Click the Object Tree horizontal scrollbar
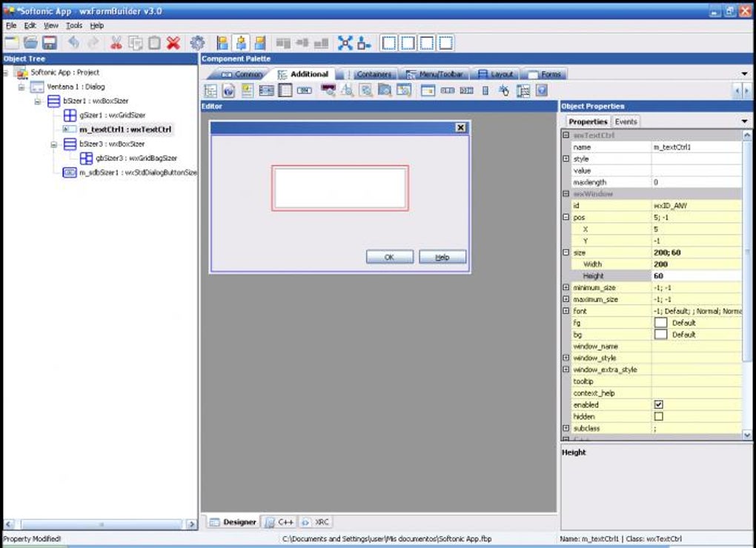The width and height of the screenshot is (756, 548). click(x=100, y=524)
